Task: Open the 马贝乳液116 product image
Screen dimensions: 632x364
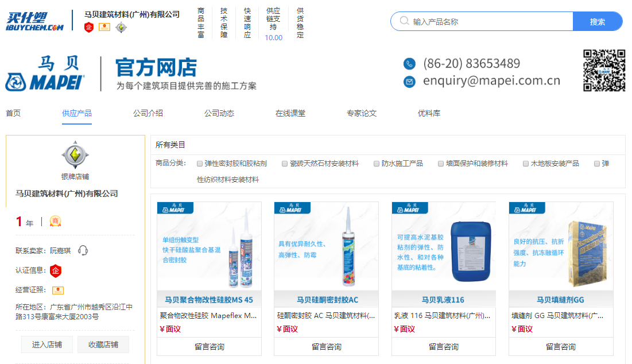Action: point(444,255)
